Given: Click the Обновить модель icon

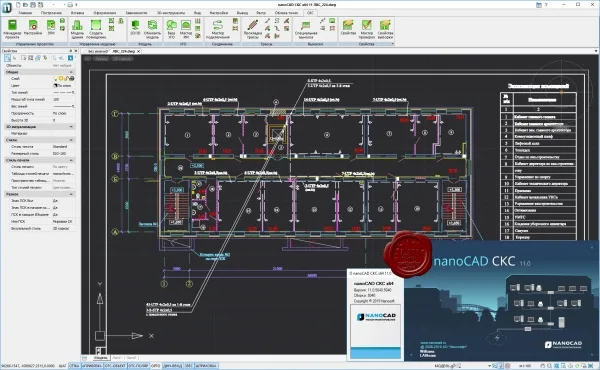Looking at the screenshot, I should tap(152, 29).
